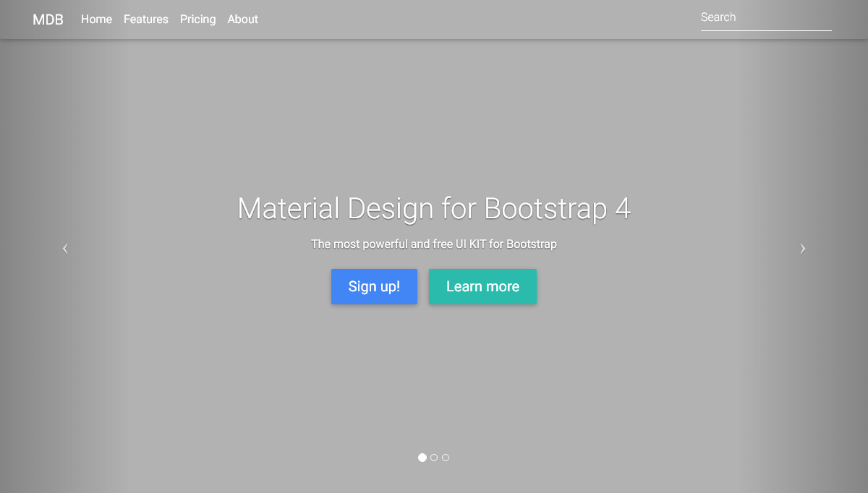
Task: Click the 'Material Design for Bootstrap 4' heading
Action: tap(434, 209)
